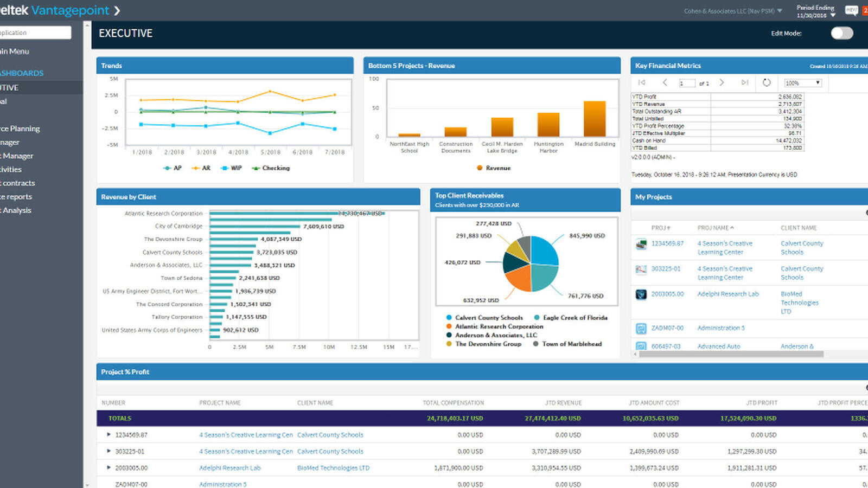
Task: Sort My Projects by CLIENT NAME column
Action: 799,228
